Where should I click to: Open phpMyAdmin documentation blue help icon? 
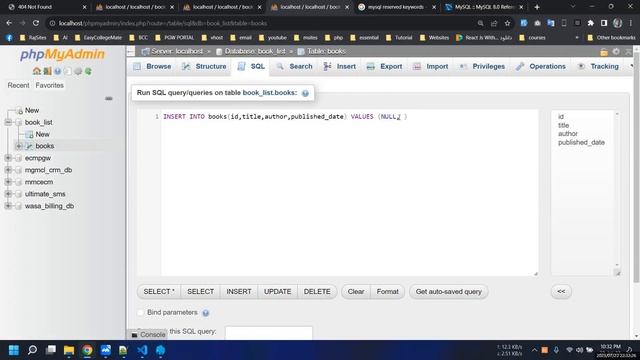tap(58, 71)
